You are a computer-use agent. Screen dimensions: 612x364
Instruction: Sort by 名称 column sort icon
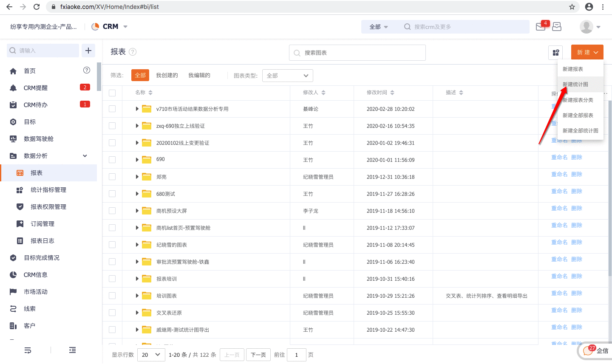tap(150, 93)
